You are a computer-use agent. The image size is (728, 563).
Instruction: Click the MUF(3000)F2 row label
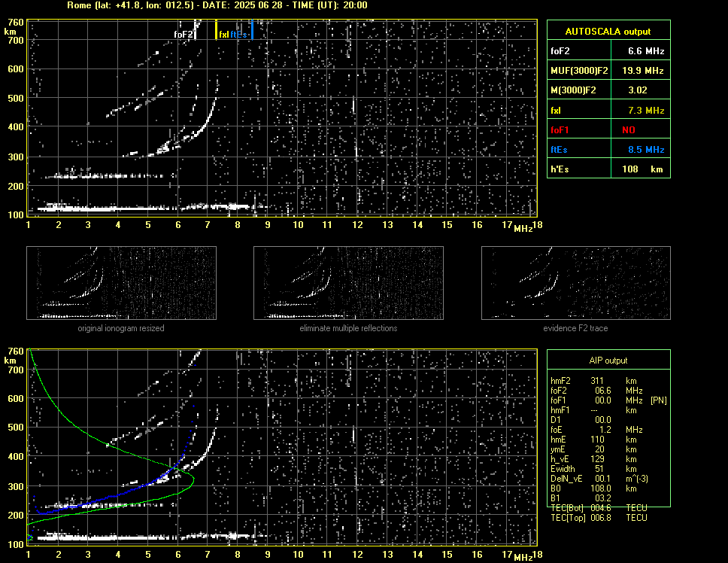pos(579,71)
